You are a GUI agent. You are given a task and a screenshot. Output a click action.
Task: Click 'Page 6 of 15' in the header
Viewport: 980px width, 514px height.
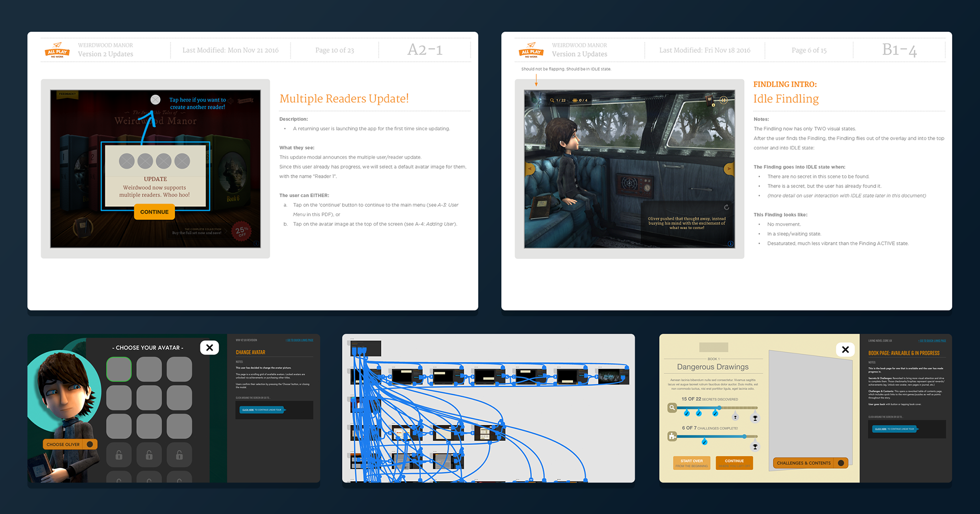809,50
